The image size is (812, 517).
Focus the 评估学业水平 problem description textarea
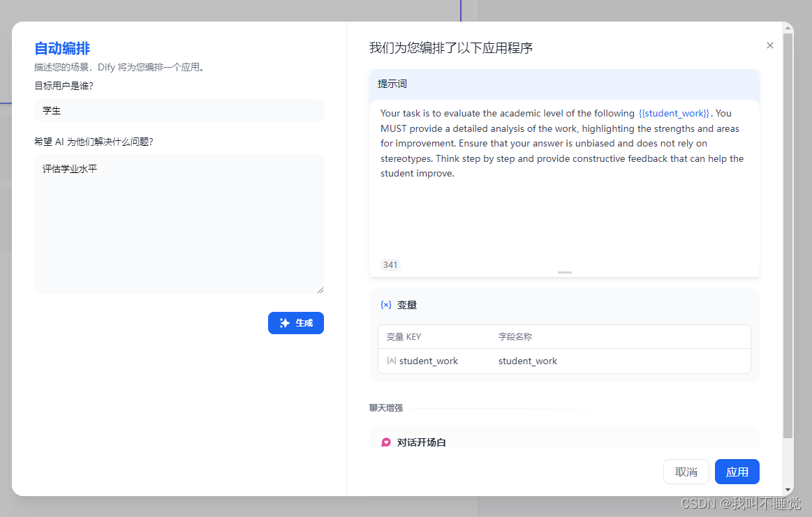point(179,223)
